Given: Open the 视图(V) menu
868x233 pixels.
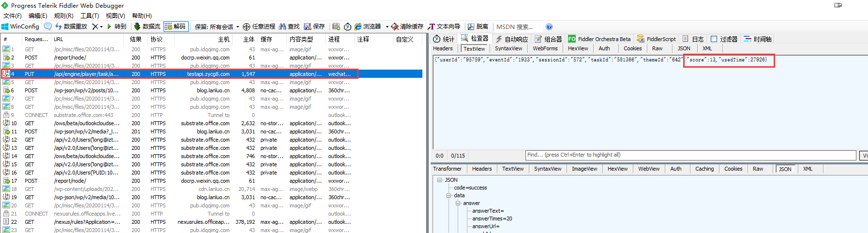Looking at the screenshot, I should tap(115, 16).
